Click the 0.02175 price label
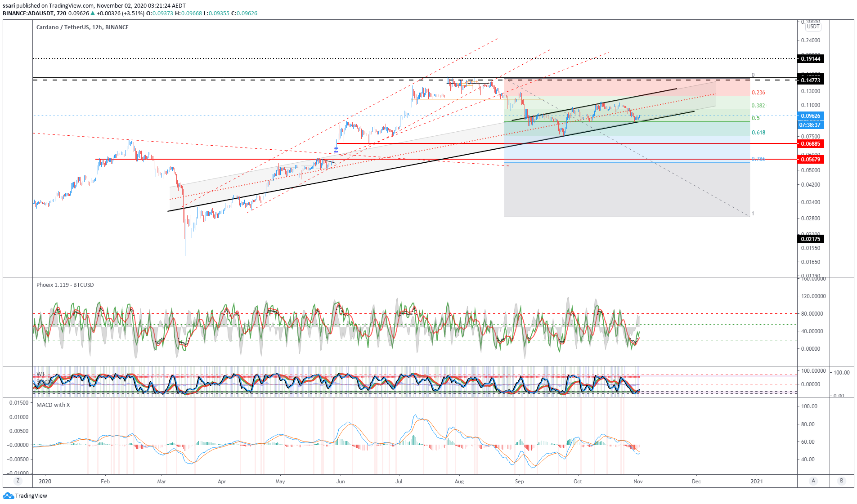857x504 pixels. (x=811, y=239)
